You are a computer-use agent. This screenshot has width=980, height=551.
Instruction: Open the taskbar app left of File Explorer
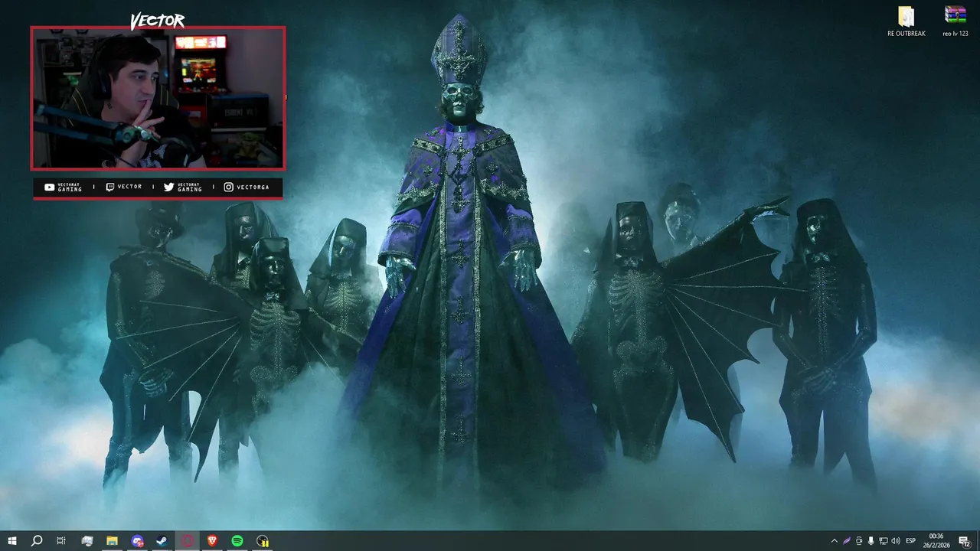coord(87,541)
